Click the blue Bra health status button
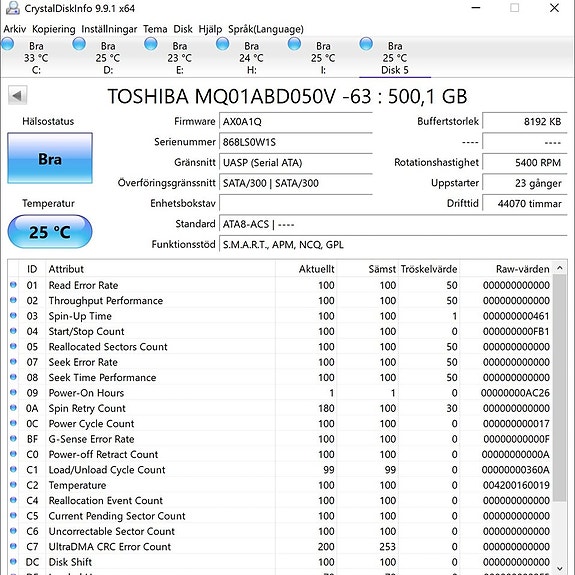This screenshot has height=575, width=575. (50, 158)
